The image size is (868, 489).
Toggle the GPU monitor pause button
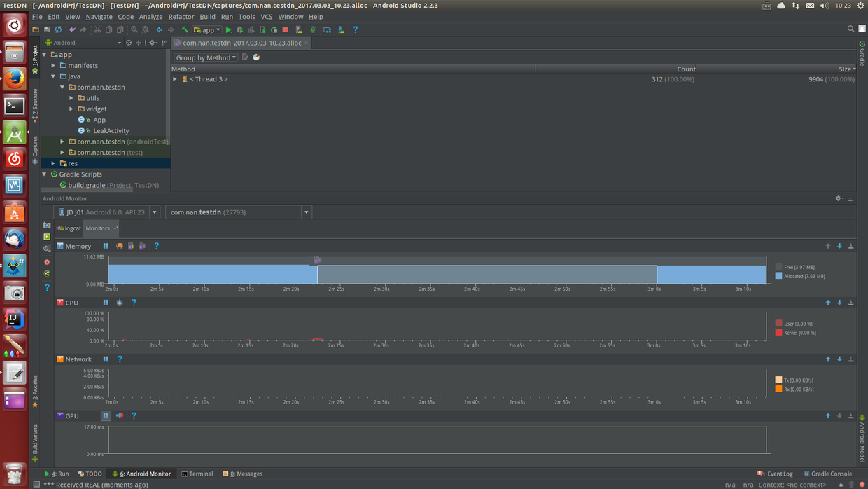point(106,415)
